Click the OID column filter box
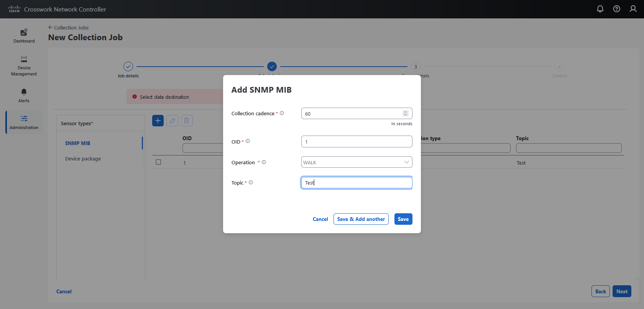This screenshot has width=644, height=309. pyautogui.click(x=203, y=148)
